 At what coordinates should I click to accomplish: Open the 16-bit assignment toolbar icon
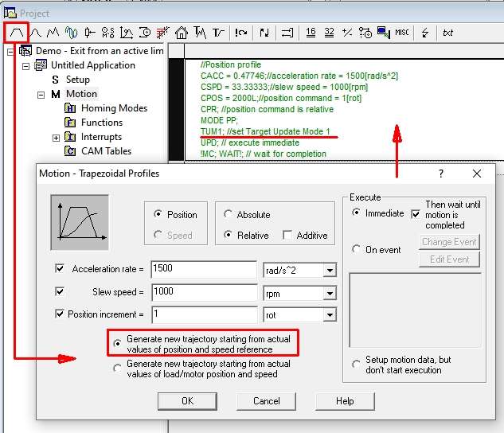pyautogui.click(x=311, y=33)
